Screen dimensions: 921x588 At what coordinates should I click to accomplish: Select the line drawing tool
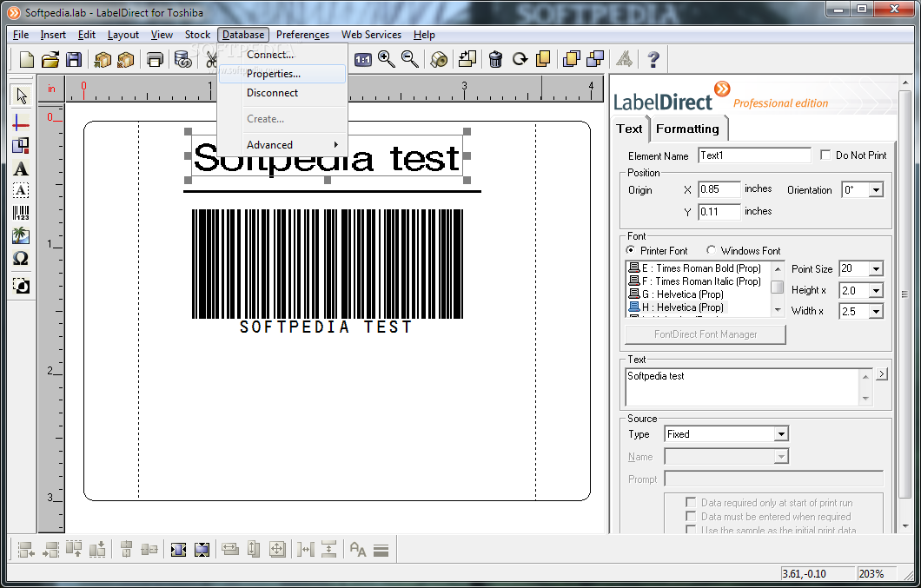coord(21,122)
